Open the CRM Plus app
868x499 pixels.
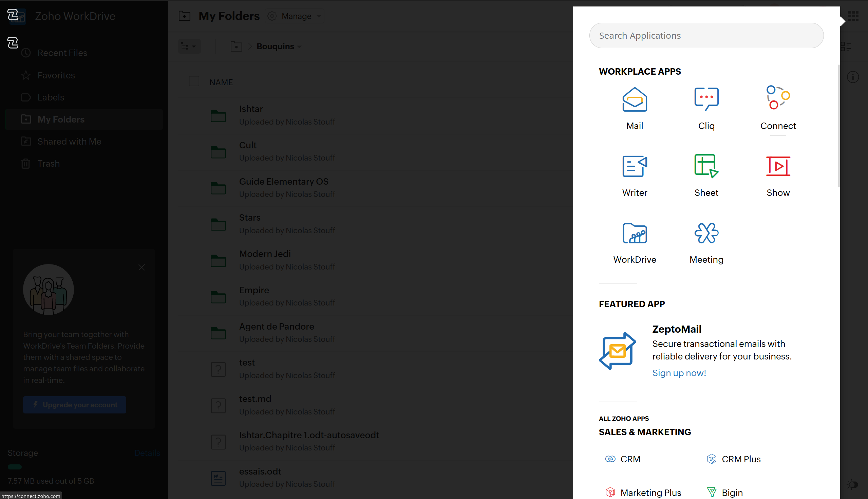point(734,459)
